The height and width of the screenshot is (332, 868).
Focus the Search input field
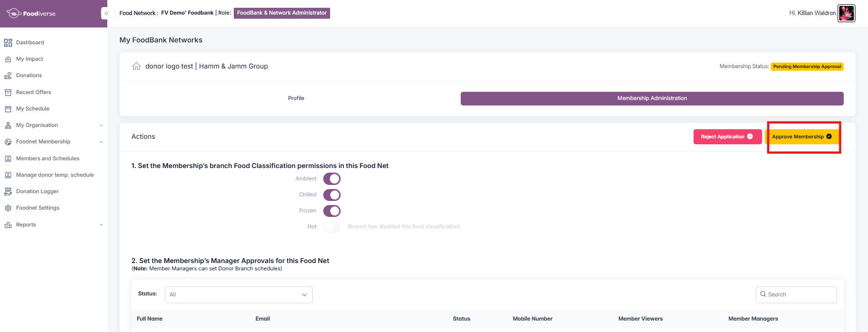click(796, 295)
